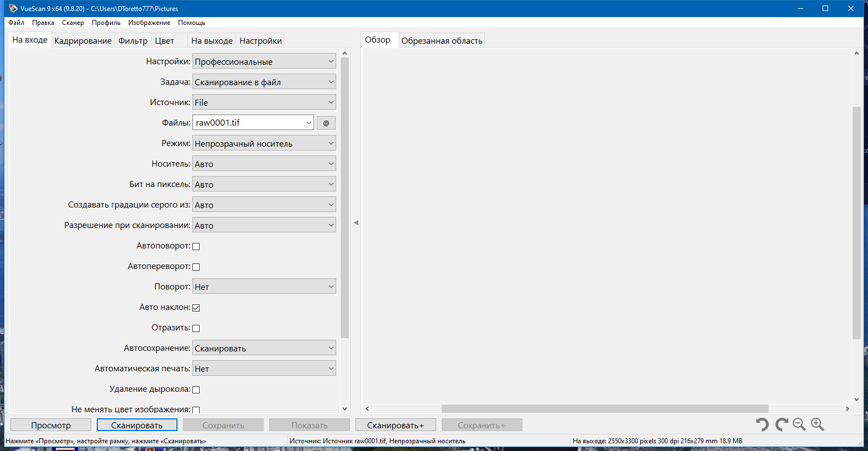Click the Показать button
The image size is (868, 451).
pos(310,425)
